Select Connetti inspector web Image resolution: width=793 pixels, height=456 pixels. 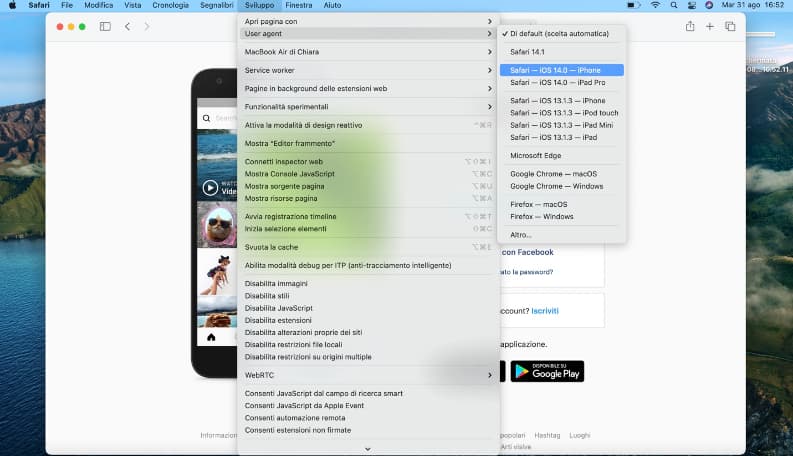pyautogui.click(x=368, y=161)
